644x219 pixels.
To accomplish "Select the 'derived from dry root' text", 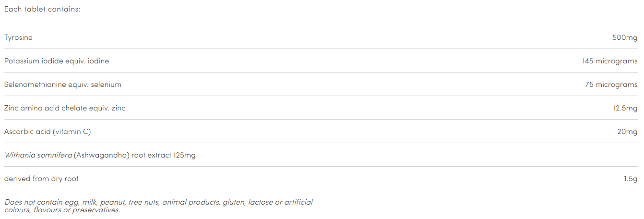I will [41, 179].
